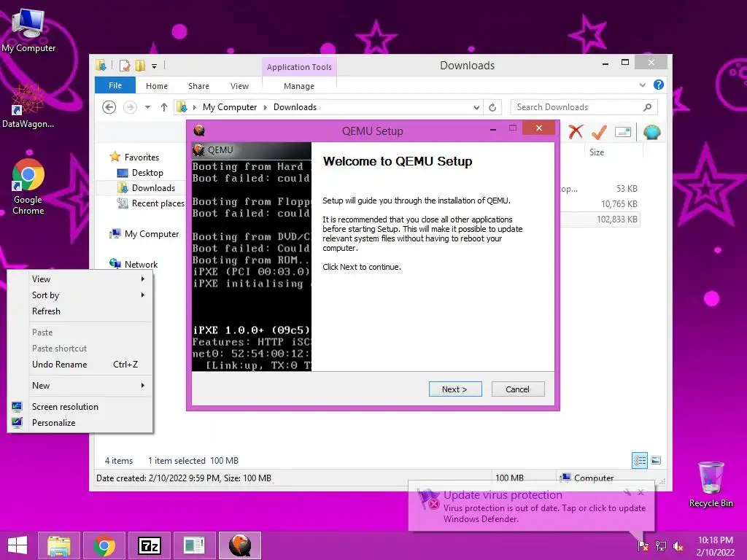Click the QEMU Setup taskbar icon
The height and width of the screenshot is (560, 747).
(240, 545)
